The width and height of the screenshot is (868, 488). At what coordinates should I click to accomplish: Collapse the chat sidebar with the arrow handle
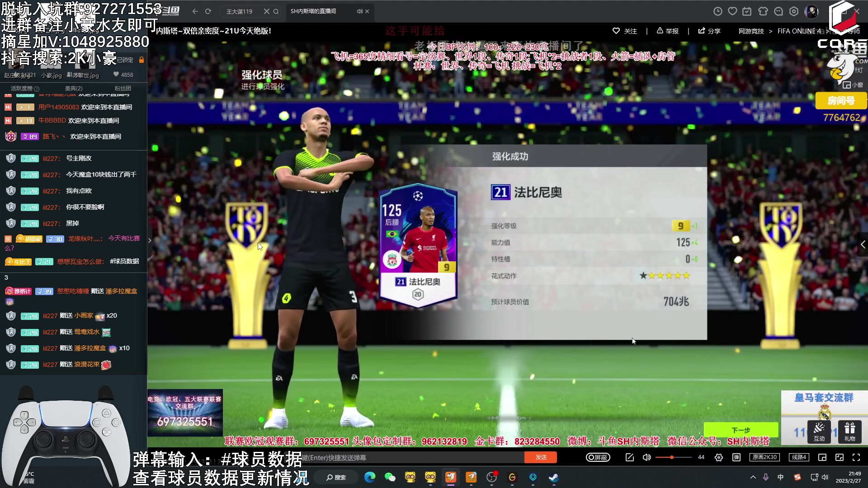[x=150, y=240]
